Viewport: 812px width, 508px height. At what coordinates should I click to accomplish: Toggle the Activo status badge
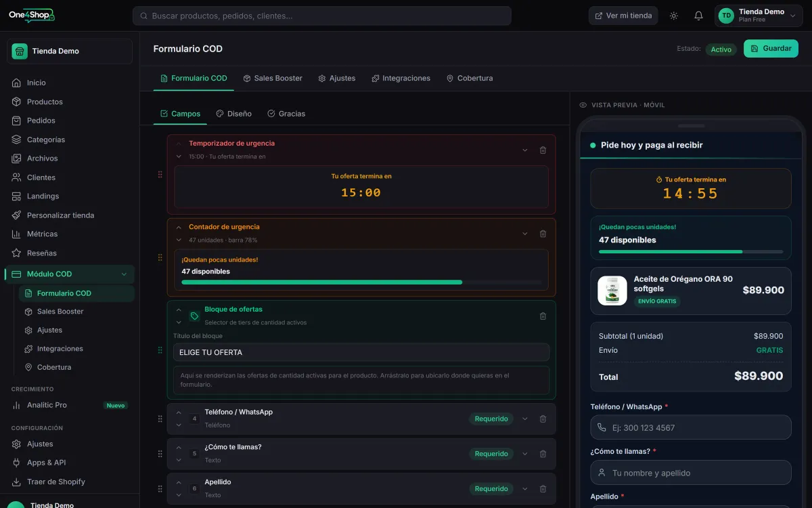721,49
